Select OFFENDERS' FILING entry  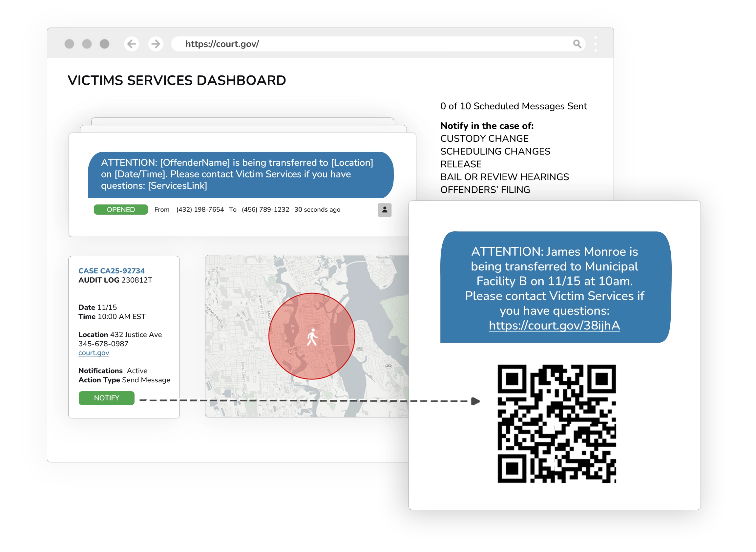[485, 190]
